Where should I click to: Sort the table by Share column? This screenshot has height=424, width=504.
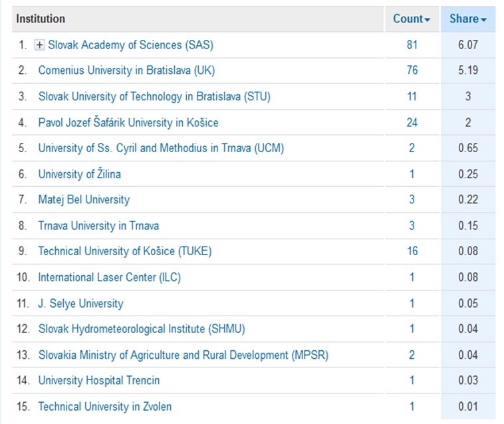[467, 19]
